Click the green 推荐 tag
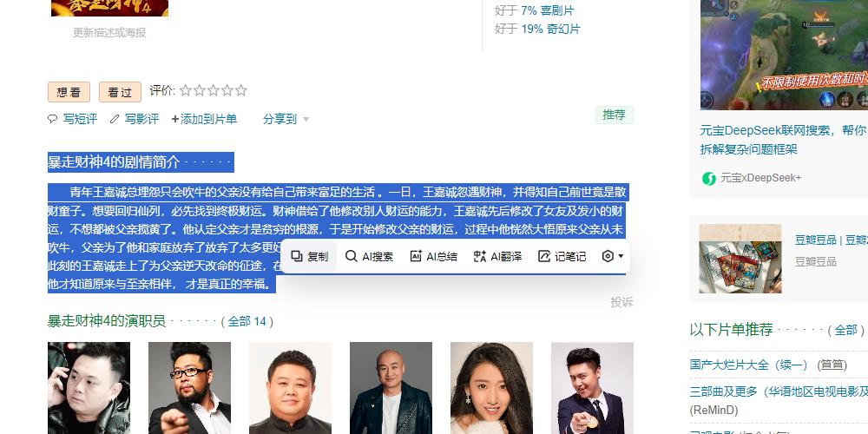Image resolution: width=868 pixels, height=434 pixels. 614,115
